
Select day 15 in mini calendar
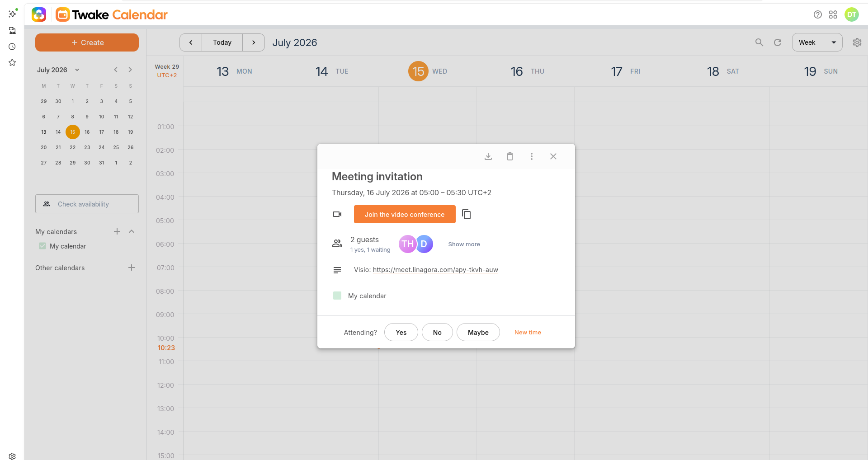[73, 132]
